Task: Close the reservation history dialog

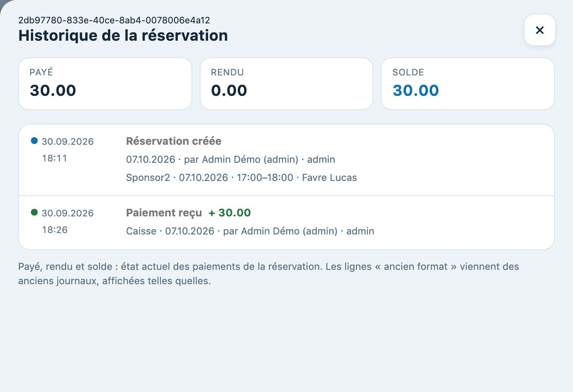Action: [539, 30]
